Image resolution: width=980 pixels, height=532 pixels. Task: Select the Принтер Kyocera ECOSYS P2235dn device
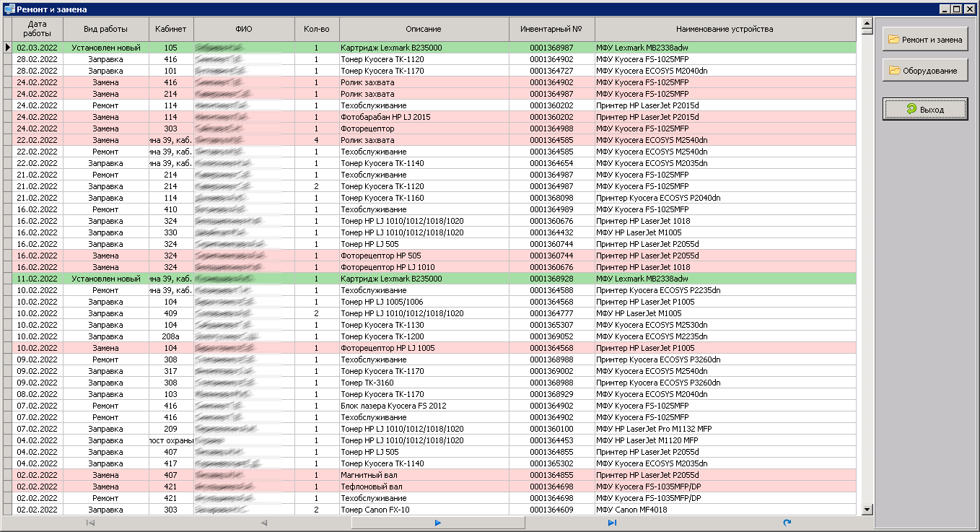[725, 290]
